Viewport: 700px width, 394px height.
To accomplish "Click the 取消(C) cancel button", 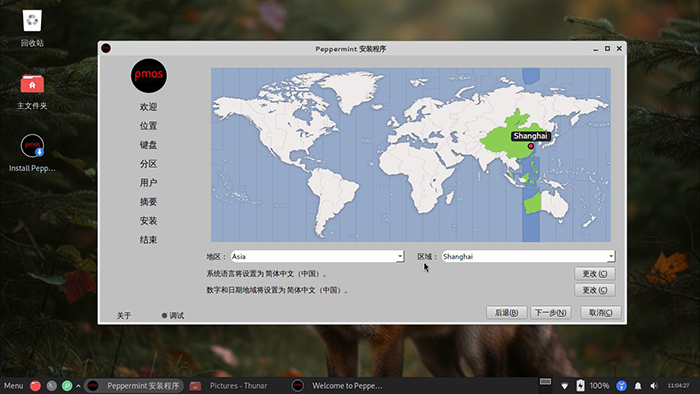I will pos(600,312).
